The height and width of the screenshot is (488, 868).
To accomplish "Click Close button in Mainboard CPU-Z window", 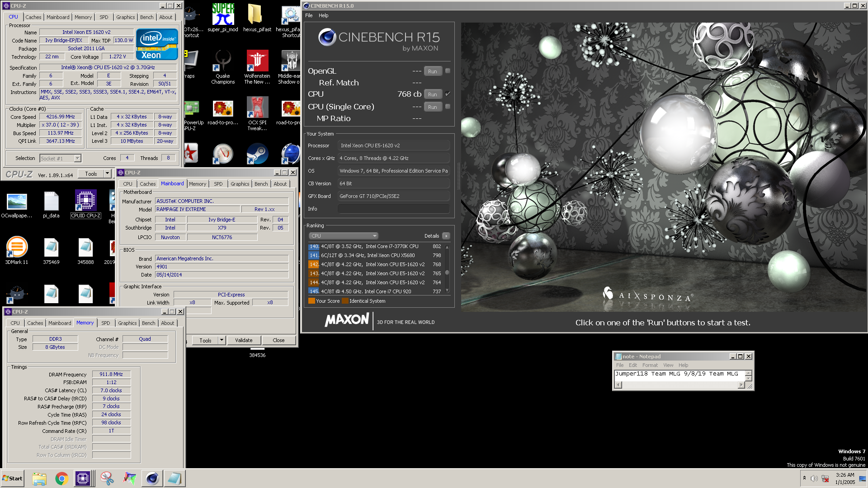I will coord(278,340).
